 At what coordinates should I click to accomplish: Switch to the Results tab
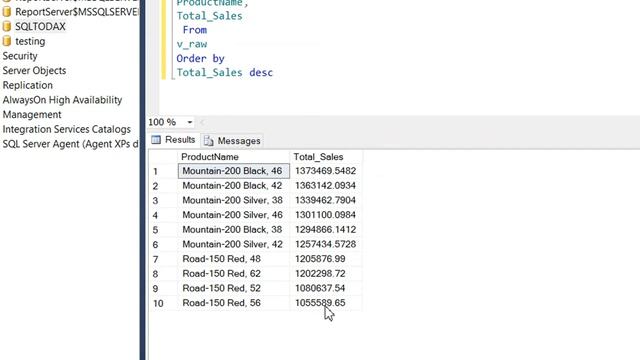pos(173,140)
